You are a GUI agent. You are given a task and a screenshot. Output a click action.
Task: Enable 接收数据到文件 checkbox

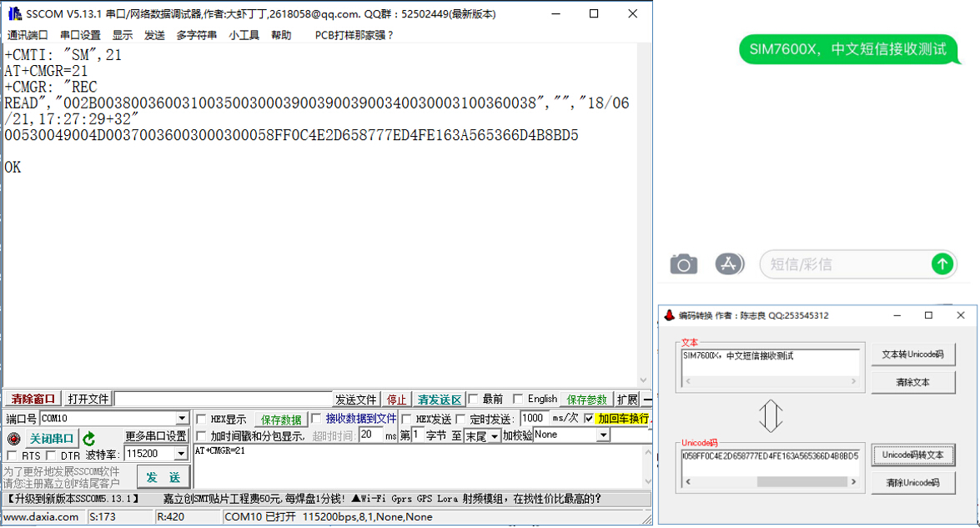[x=316, y=418]
